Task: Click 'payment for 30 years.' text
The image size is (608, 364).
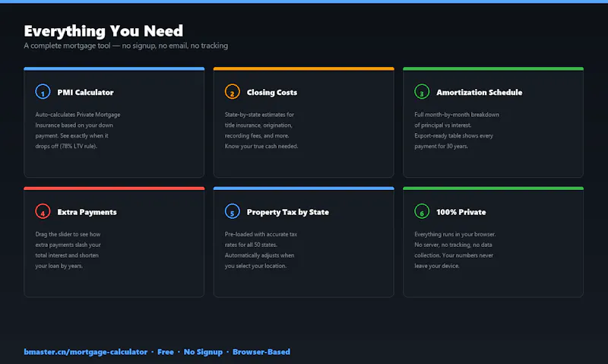Action: click(x=442, y=146)
